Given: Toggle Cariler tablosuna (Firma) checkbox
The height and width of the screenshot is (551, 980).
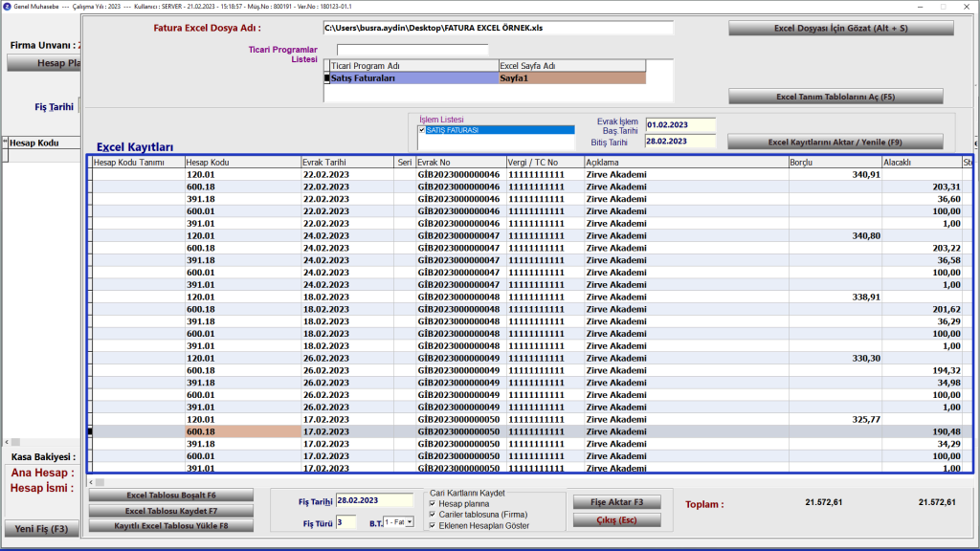Looking at the screenshot, I should coord(434,515).
